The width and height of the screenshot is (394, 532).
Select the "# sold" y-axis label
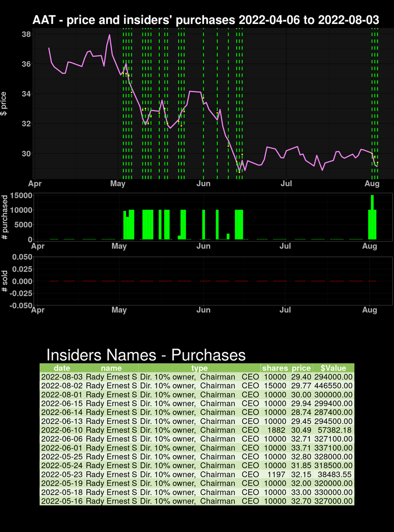pyautogui.click(x=4, y=281)
